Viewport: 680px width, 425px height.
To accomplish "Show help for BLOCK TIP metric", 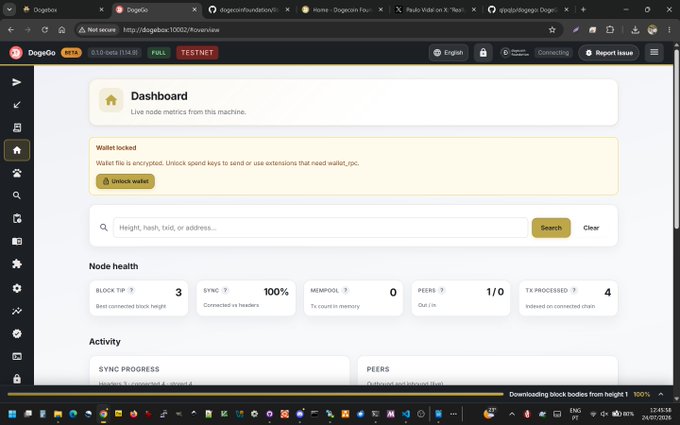I will pos(131,291).
